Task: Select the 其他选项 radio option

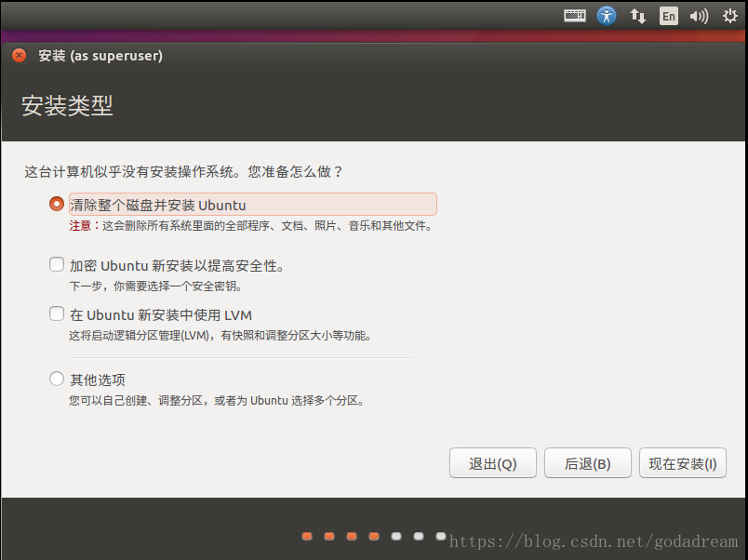Action: coord(57,379)
